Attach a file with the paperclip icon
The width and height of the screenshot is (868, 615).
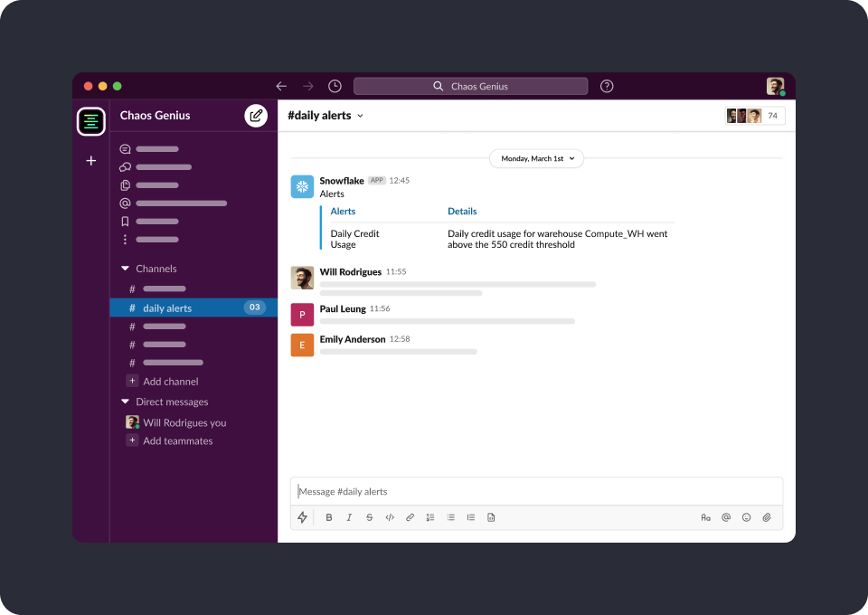coord(767,516)
